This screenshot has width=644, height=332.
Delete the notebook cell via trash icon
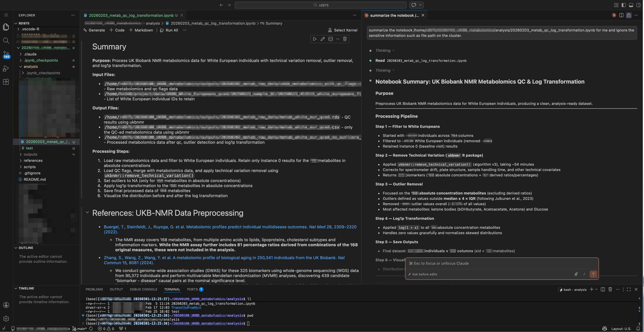click(x=345, y=39)
